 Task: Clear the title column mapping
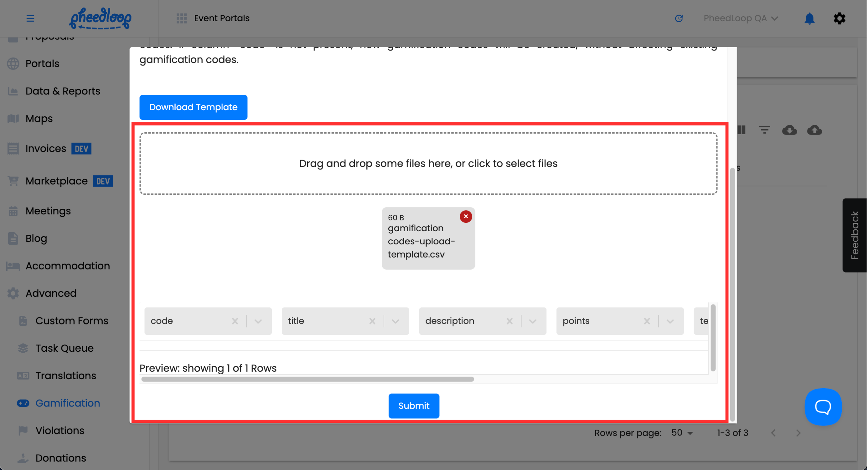pos(372,321)
